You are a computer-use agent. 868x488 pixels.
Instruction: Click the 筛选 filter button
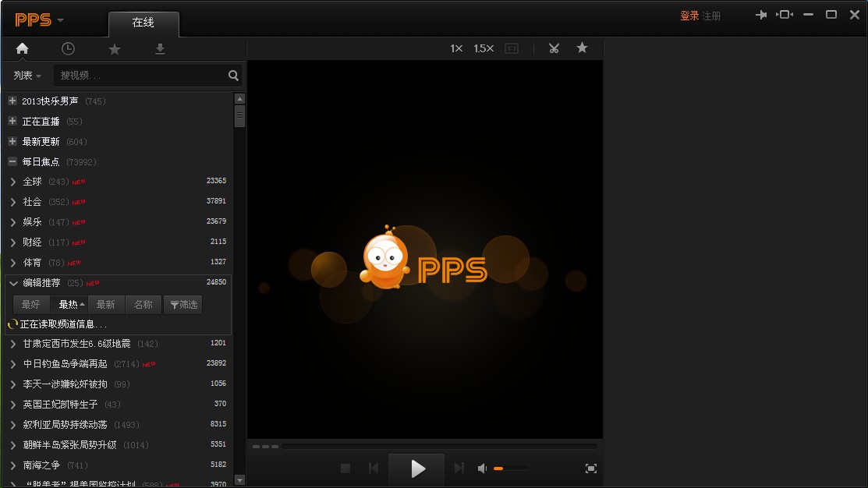183,305
